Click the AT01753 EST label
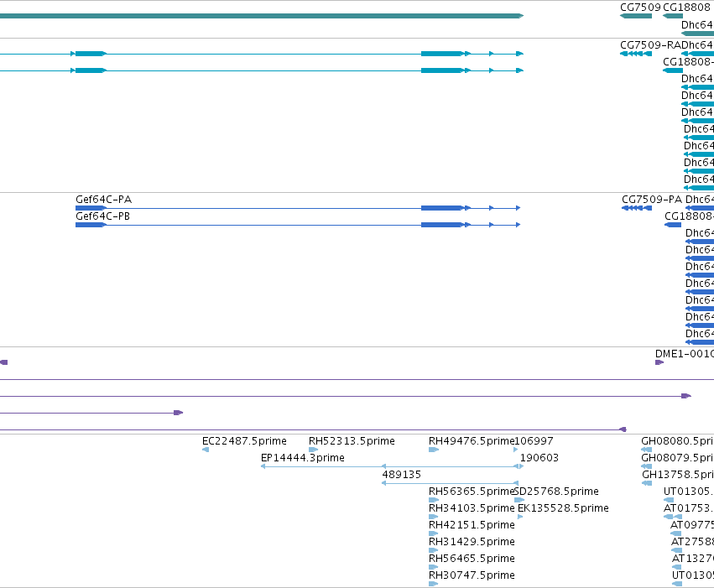The width and height of the screenshot is (714, 588). click(x=689, y=508)
